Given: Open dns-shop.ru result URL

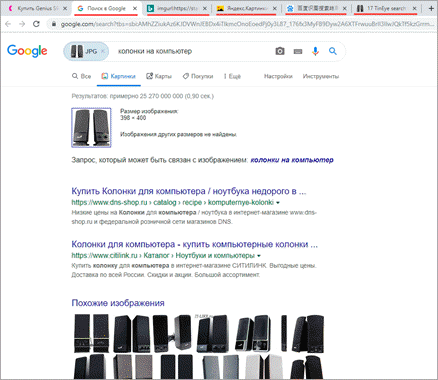Looking at the screenshot, I should point(172,202).
